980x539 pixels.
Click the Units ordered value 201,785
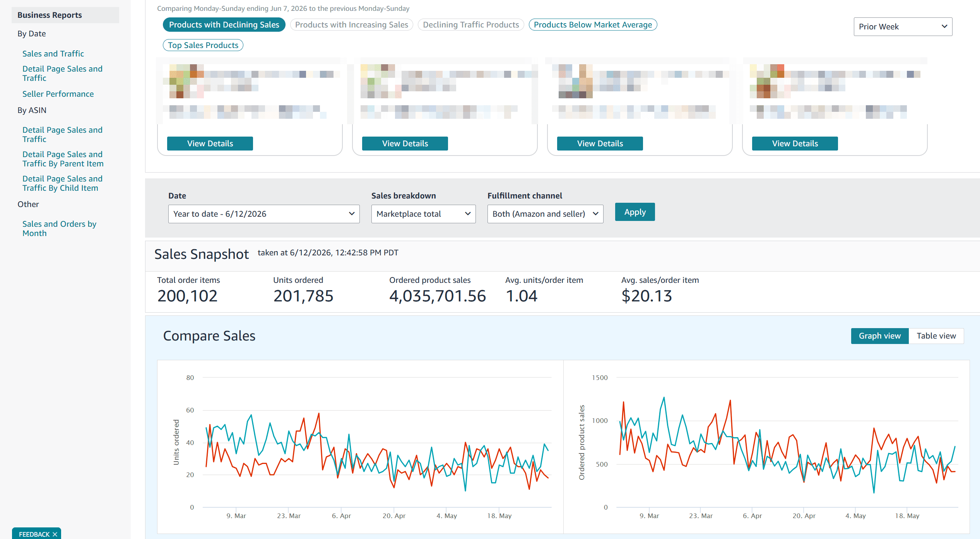(x=303, y=296)
